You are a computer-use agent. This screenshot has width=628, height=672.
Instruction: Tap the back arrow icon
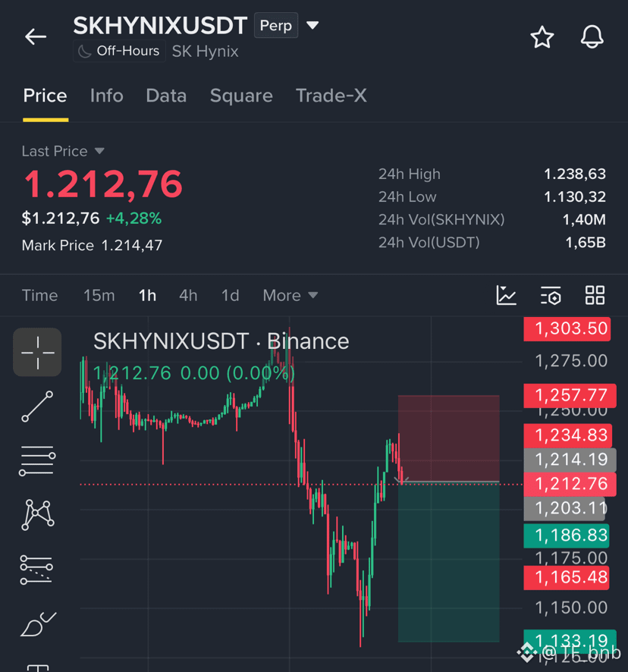36,36
